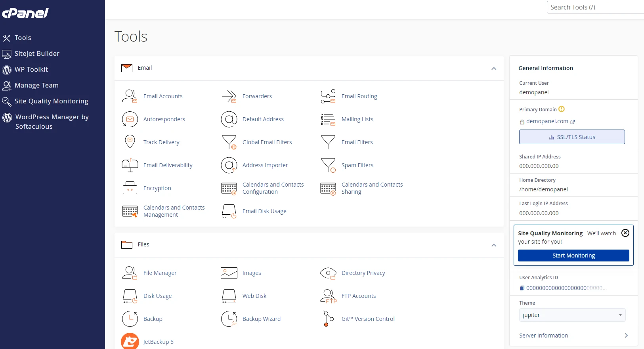Open the Email Deliverability mailbox icon

click(x=130, y=165)
